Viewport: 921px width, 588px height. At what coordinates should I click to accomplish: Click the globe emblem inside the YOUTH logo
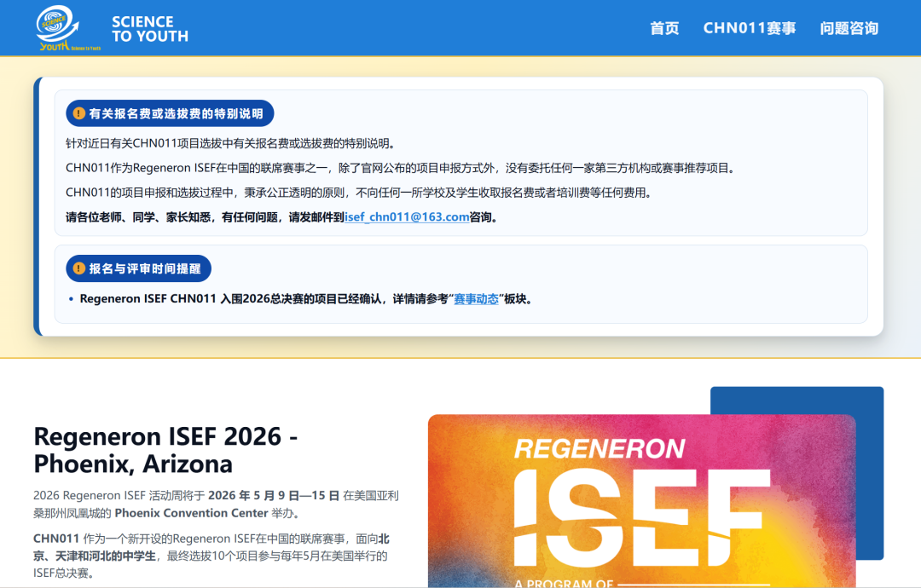click(x=55, y=21)
